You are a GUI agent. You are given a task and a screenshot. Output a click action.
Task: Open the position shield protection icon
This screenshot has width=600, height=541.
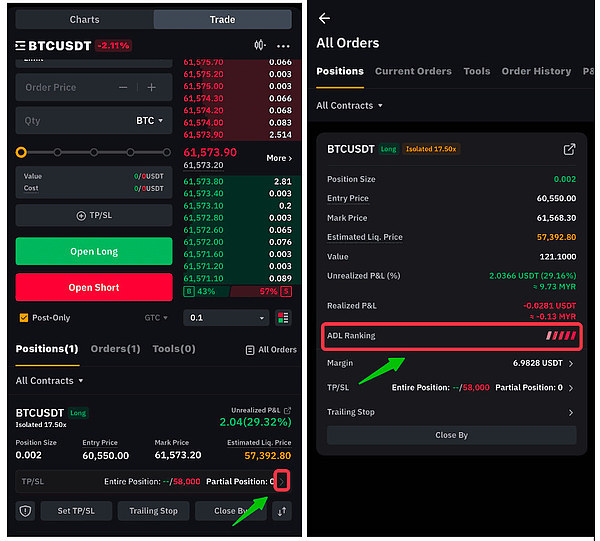(x=25, y=511)
